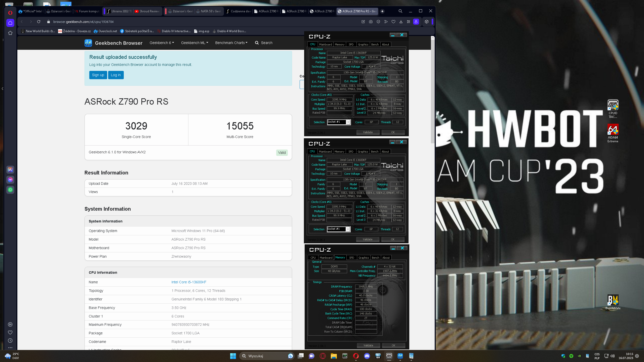Reload the Geekbench page
Viewport: 644px width, 362px height.
coord(39,22)
